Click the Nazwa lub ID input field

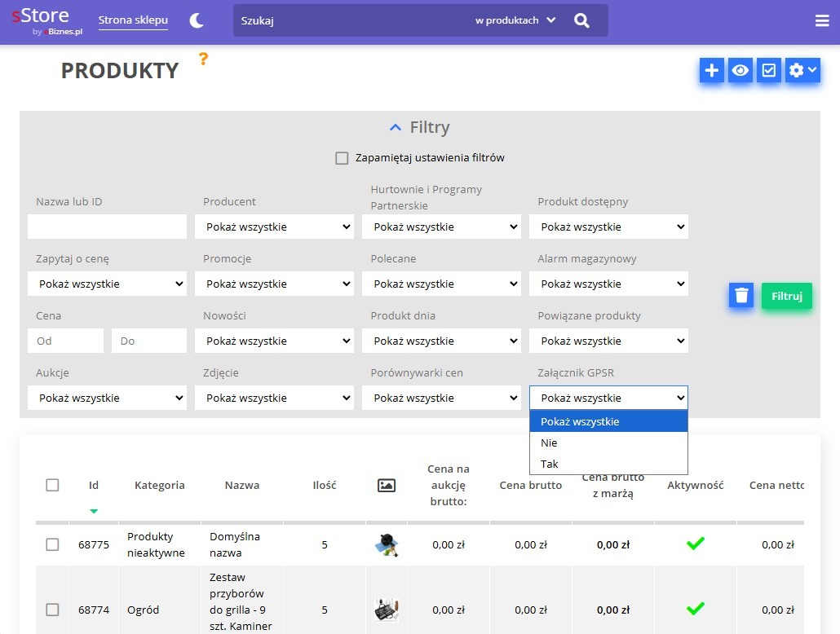click(x=107, y=227)
